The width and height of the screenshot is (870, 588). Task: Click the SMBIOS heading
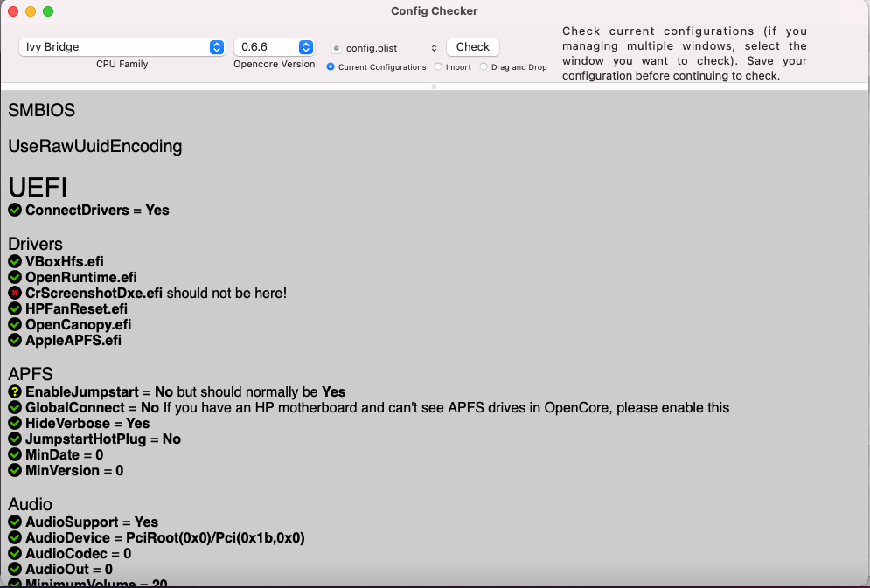42,110
